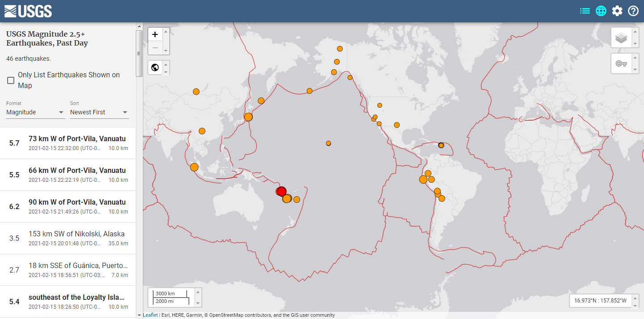This screenshot has width=644, height=319.
Task: Click the USGS logo
Action: click(x=28, y=11)
